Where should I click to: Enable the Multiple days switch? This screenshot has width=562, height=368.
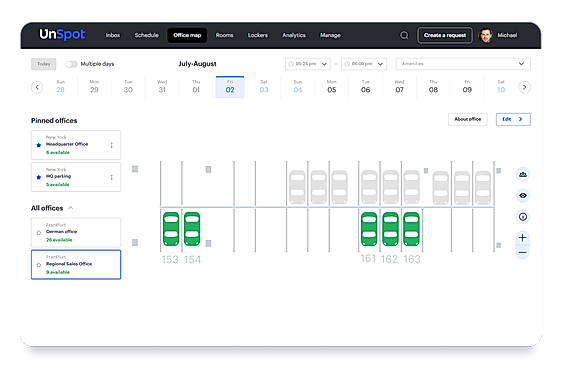tap(71, 64)
